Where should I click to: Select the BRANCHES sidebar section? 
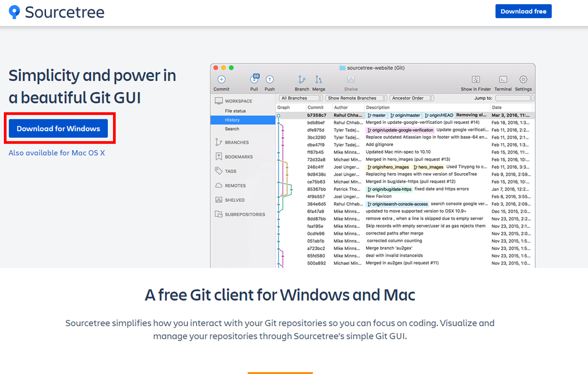(237, 142)
